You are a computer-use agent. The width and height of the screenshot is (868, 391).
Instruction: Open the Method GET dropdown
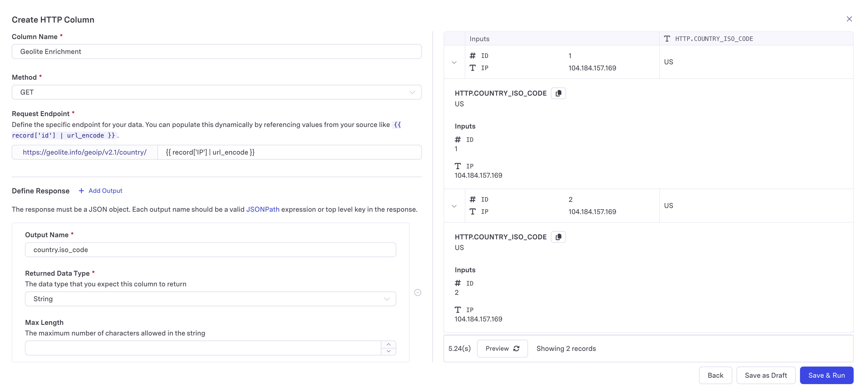(x=216, y=92)
